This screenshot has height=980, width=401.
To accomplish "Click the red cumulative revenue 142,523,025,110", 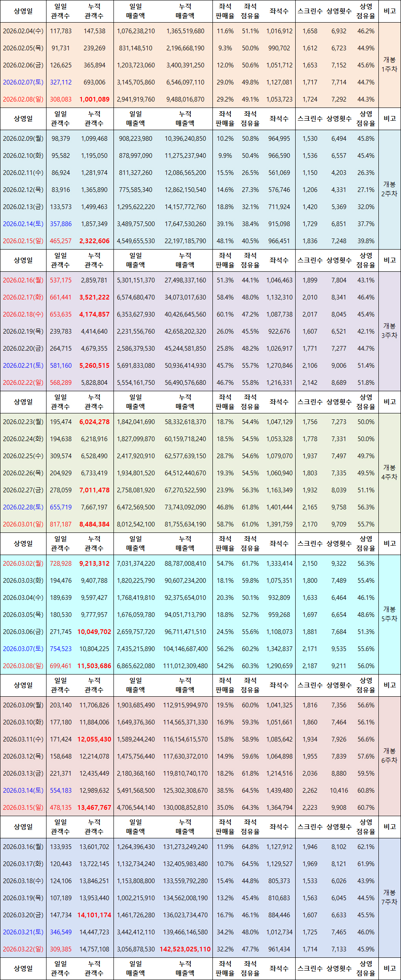I will (x=185, y=949).
